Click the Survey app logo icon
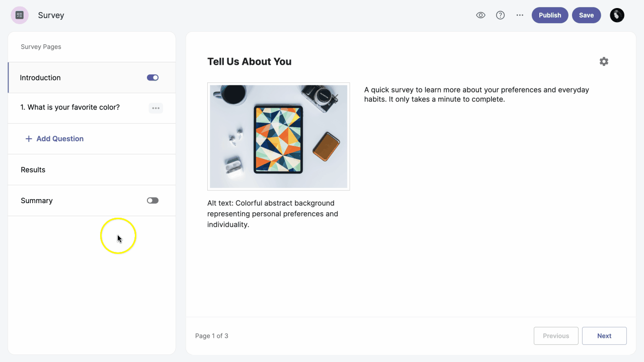 pos(20,15)
